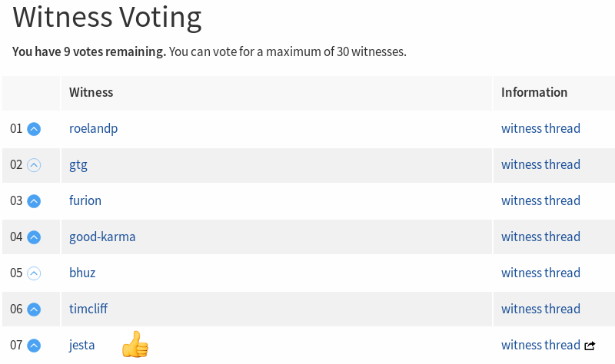Screen dimensions: 615x364
Task: Open timcliff witness profile
Action: click(x=88, y=309)
